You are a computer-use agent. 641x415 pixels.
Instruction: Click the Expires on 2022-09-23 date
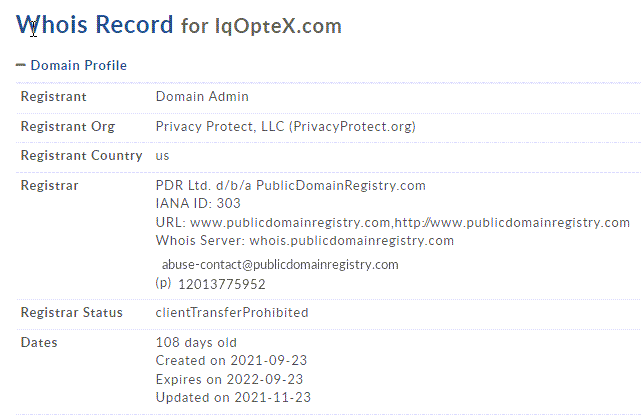pyautogui.click(x=229, y=379)
